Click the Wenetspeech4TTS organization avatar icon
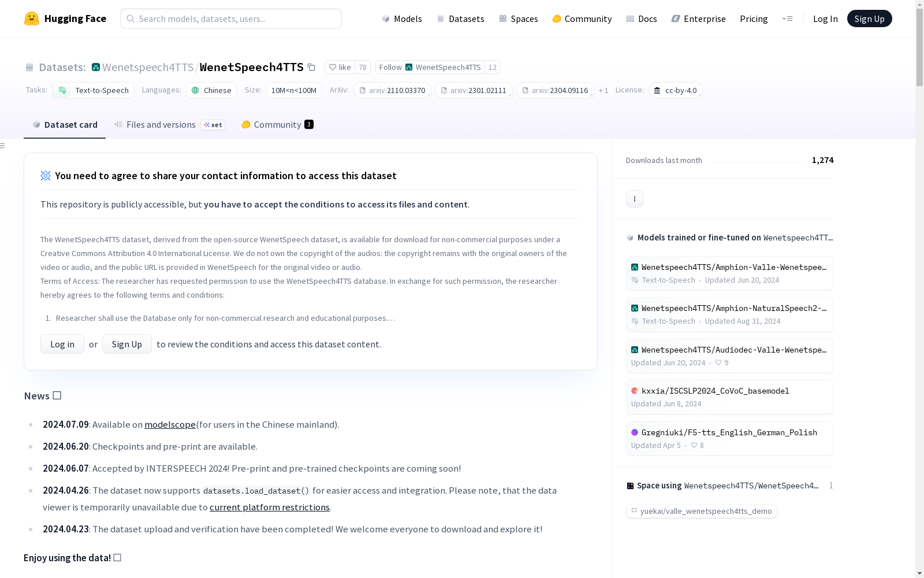This screenshot has width=924, height=578. tap(96, 67)
